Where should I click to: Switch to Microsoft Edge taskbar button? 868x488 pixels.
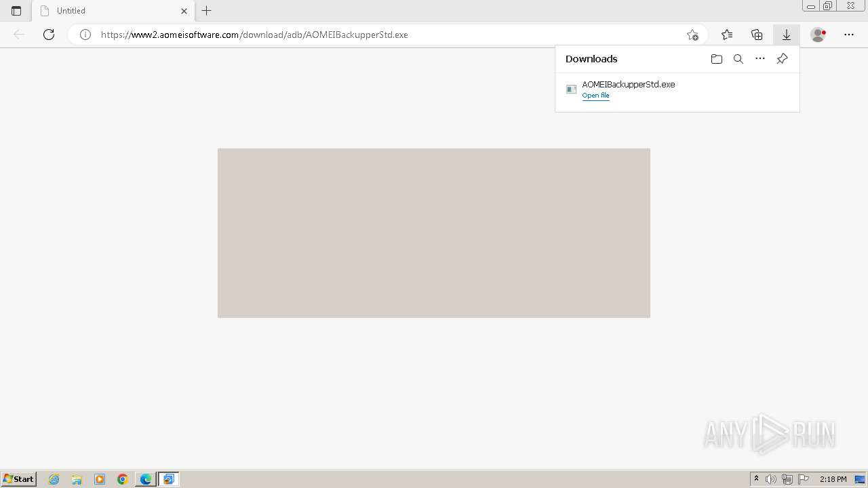[x=146, y=479]
